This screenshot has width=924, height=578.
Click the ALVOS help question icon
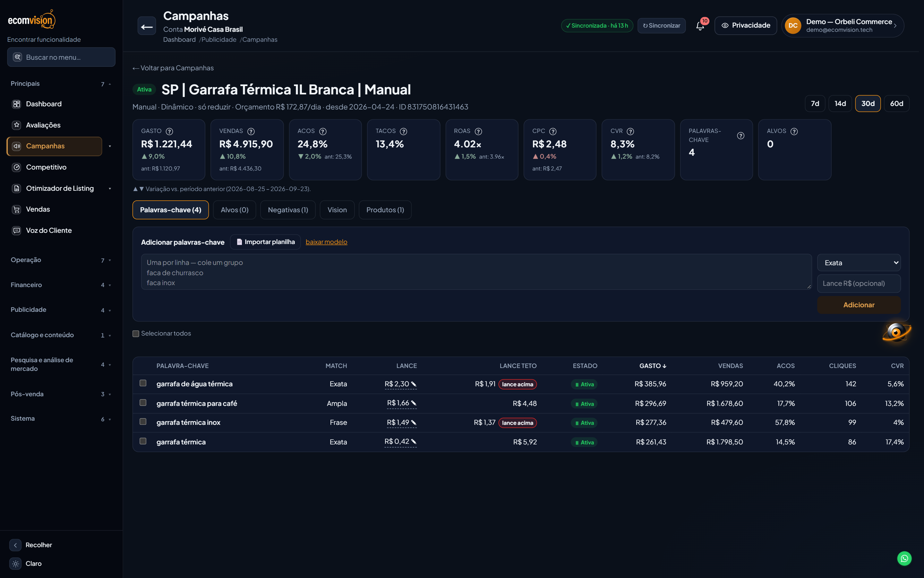coord(794,131)
